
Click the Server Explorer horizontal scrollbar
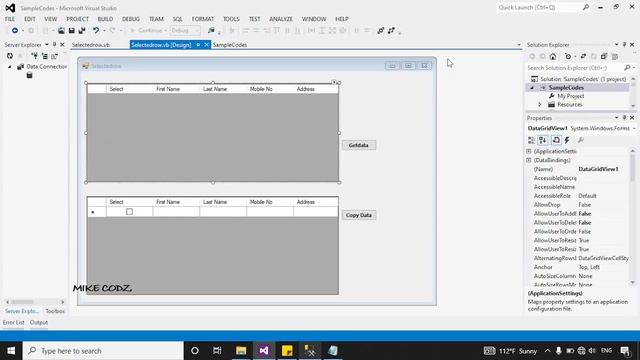(35, 302)
